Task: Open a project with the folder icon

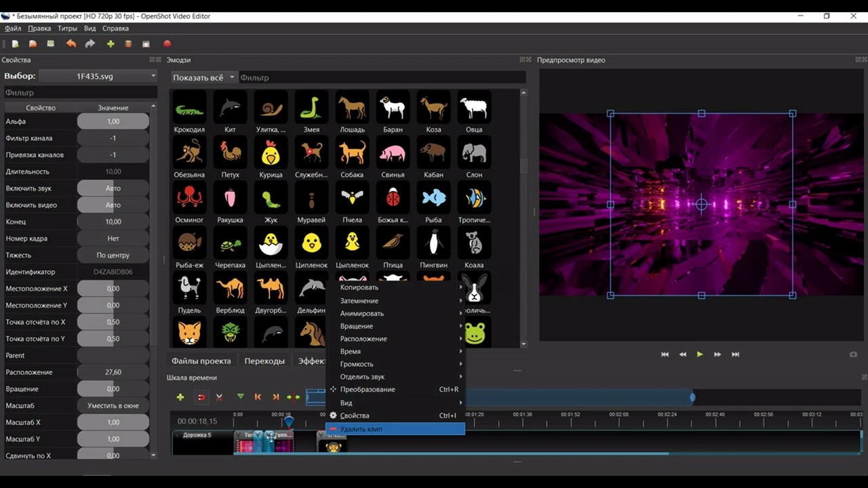Action: (x=33, y=44)
